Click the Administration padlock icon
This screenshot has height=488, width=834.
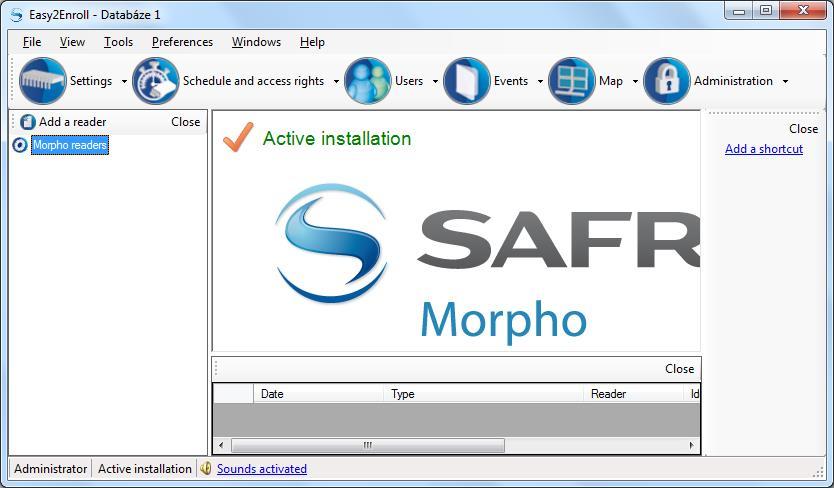pos(666,81)
